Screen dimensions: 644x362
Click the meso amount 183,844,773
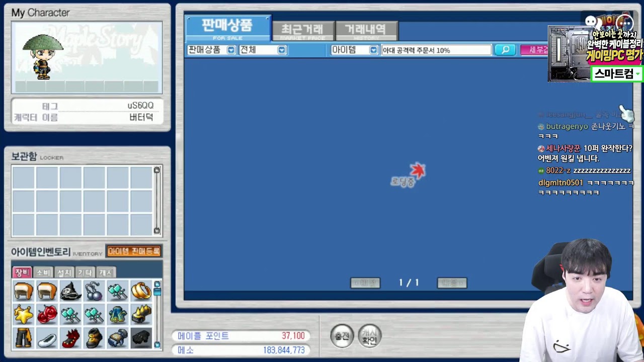point(284,350)
